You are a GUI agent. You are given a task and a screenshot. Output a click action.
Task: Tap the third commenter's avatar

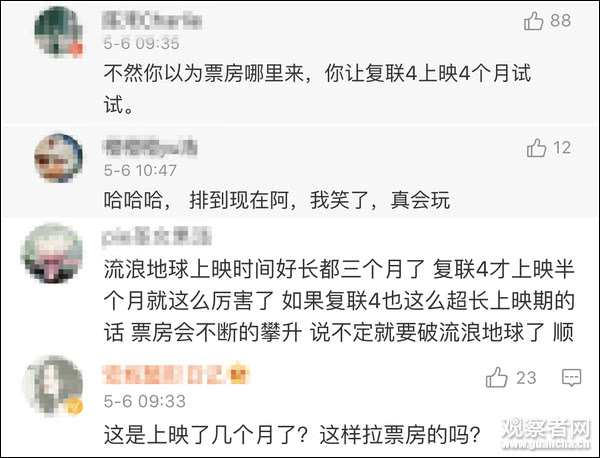tap(58, 254)
